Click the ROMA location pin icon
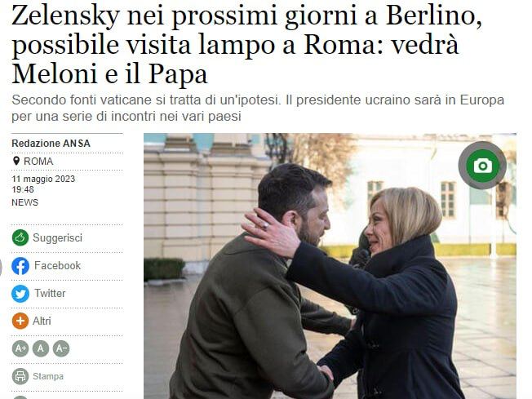 point(16,161)
